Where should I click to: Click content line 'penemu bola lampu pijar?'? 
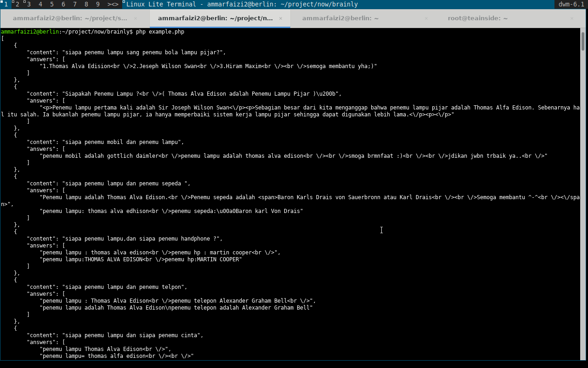pyautogui.click(x=126, y=52)
